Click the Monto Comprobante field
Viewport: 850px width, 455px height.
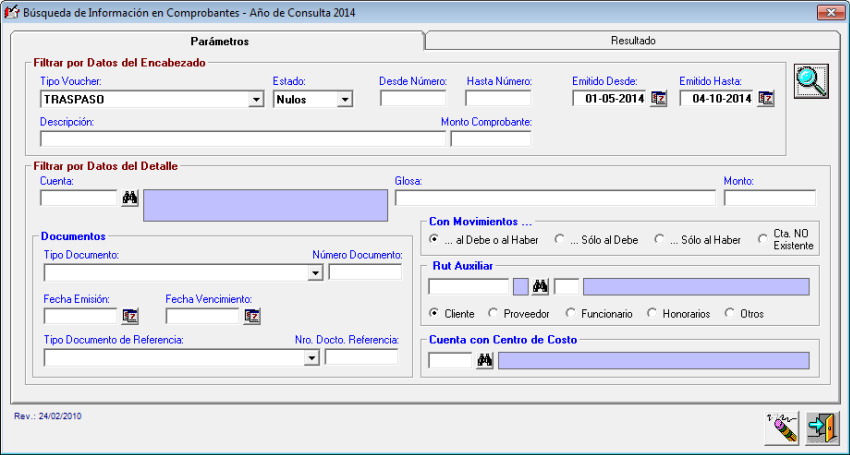pyautogui.click(x=491, y=139)
